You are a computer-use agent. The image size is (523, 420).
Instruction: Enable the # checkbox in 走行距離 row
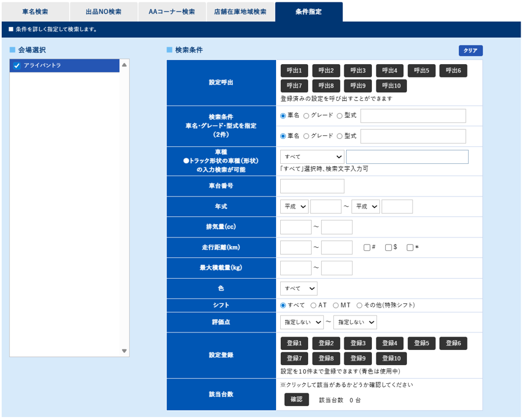pos(366,247)
